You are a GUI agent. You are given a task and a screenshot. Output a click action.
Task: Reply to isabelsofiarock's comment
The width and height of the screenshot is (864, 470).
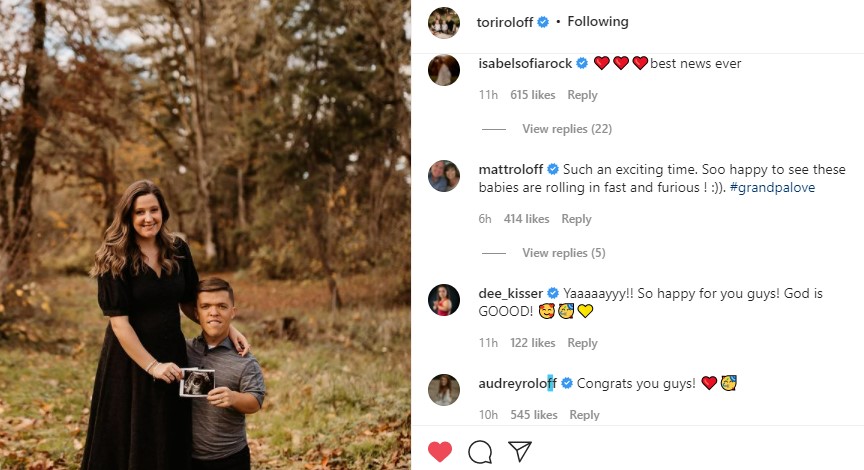pos(582,95)
